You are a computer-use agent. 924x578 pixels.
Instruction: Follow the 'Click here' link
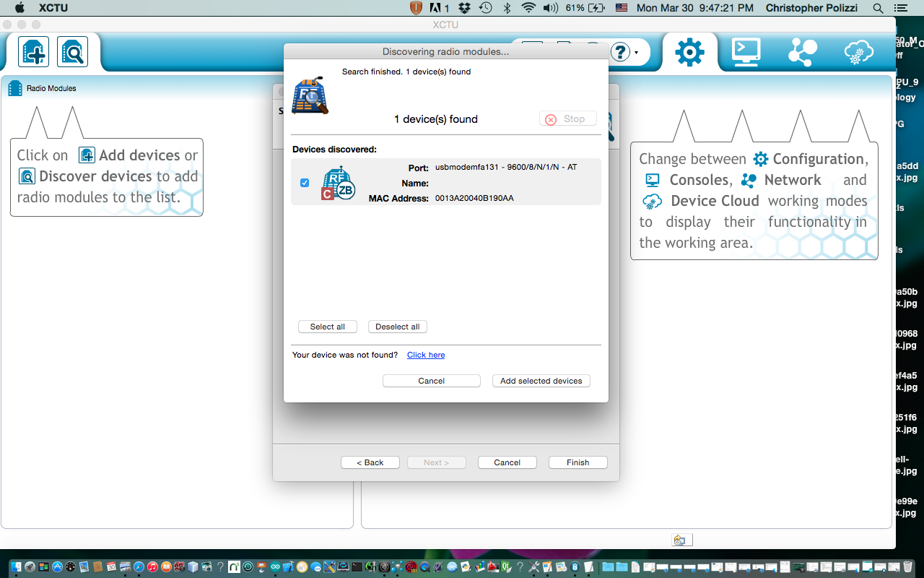point(426,355)
